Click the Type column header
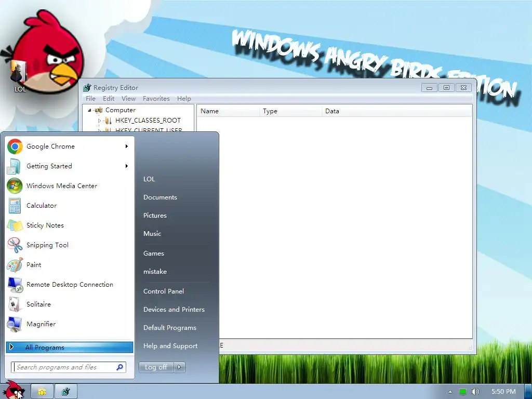The image size is (532, 399). pyautogui.click(x=291, y=111)
